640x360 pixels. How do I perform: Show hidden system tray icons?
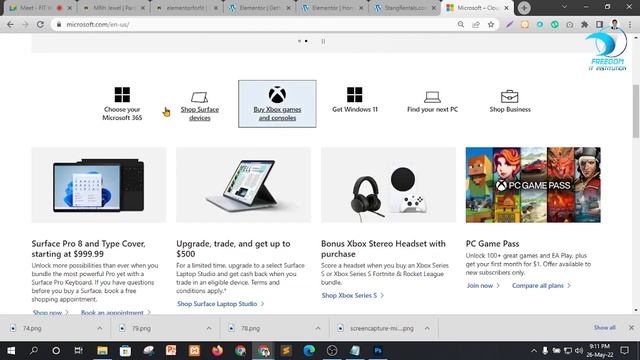(534, 350)
